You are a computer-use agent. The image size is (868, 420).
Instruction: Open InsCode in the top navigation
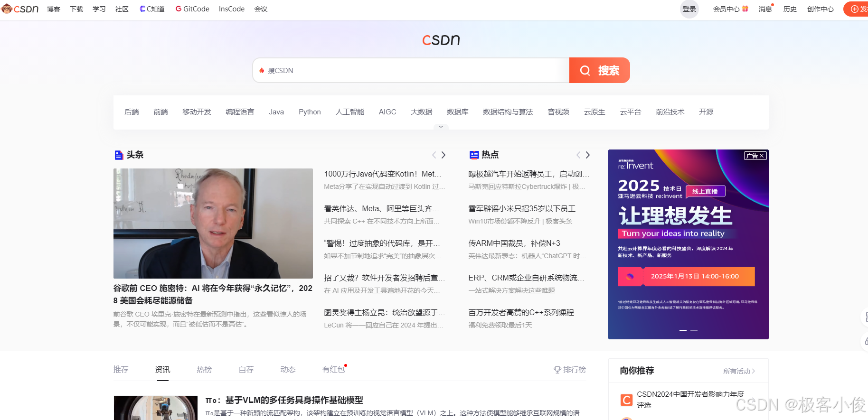232,9
